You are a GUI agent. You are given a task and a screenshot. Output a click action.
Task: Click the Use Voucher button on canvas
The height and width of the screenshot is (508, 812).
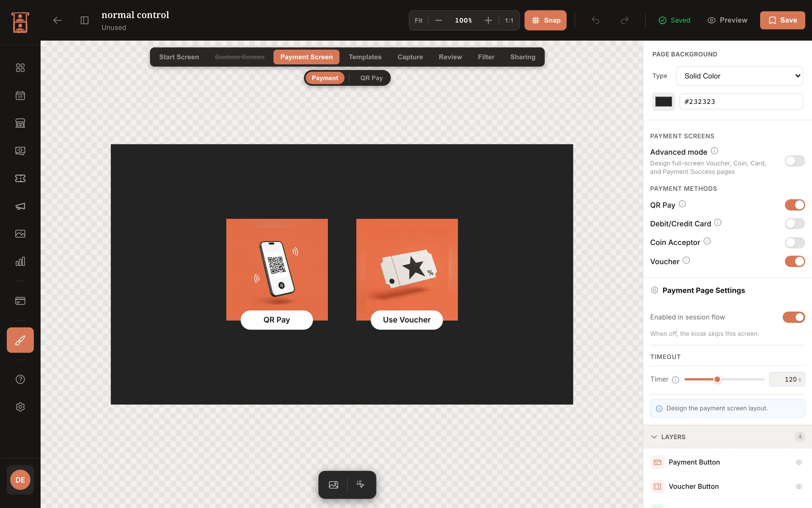pos(407,320)
